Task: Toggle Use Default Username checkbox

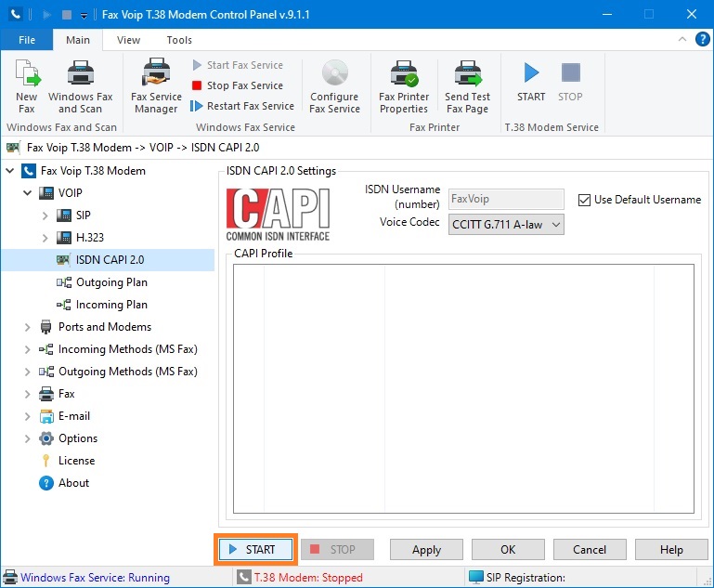Action: pos(584,200)
